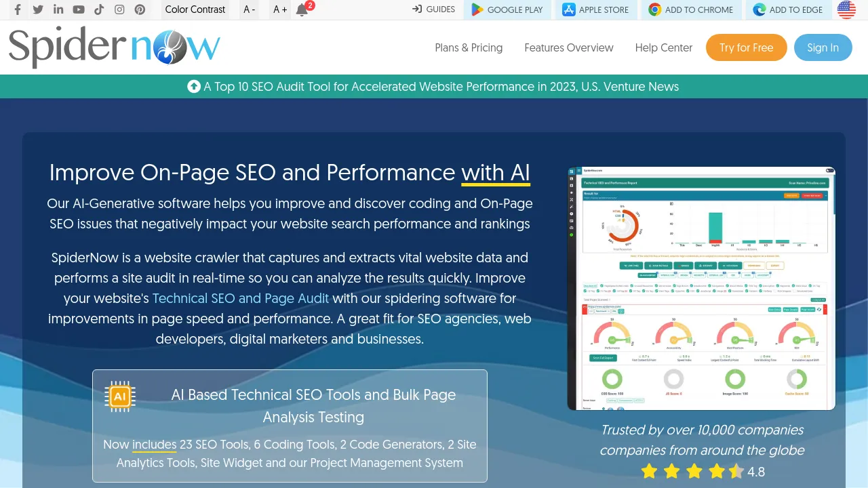Visit the Instagram icon link
The width and height of the screenshot is (868, 488).
(119, 9)
